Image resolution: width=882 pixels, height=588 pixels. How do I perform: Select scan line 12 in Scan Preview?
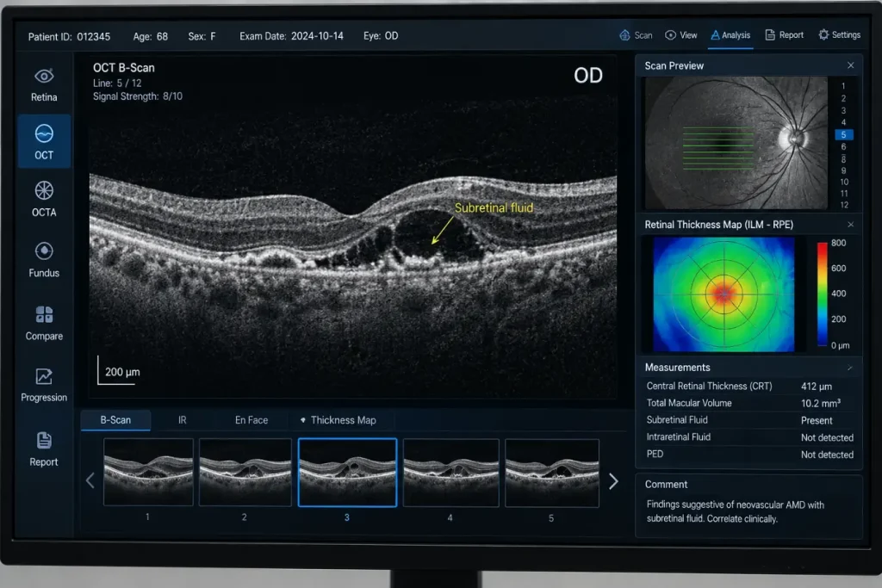844,205
